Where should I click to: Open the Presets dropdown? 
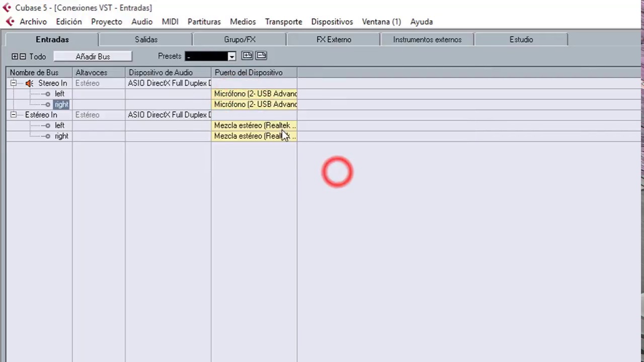point(231,56)
